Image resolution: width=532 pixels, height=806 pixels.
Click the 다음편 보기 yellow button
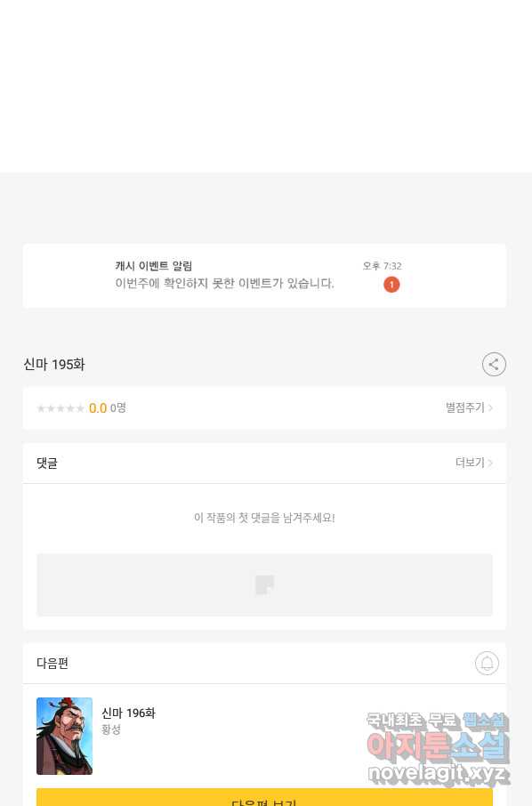coord(264,797)
